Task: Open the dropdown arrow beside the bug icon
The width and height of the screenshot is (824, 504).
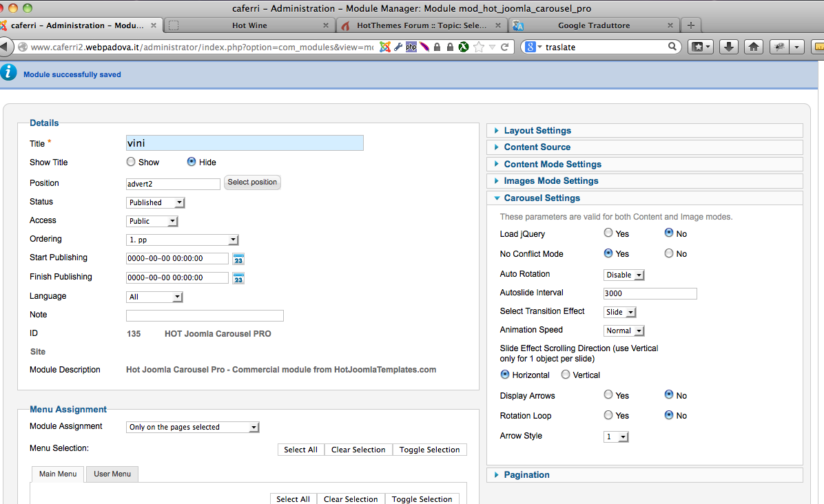Action: [796, 47]
